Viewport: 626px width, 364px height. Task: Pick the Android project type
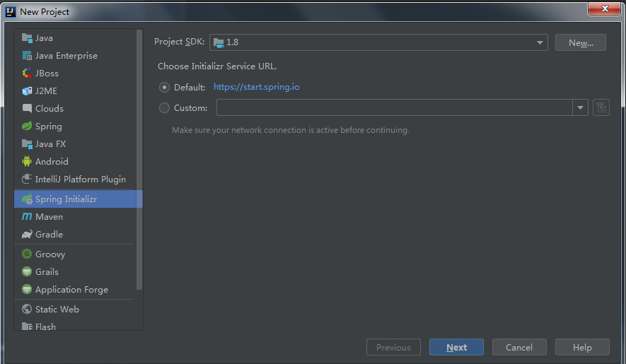coord(75,161)
